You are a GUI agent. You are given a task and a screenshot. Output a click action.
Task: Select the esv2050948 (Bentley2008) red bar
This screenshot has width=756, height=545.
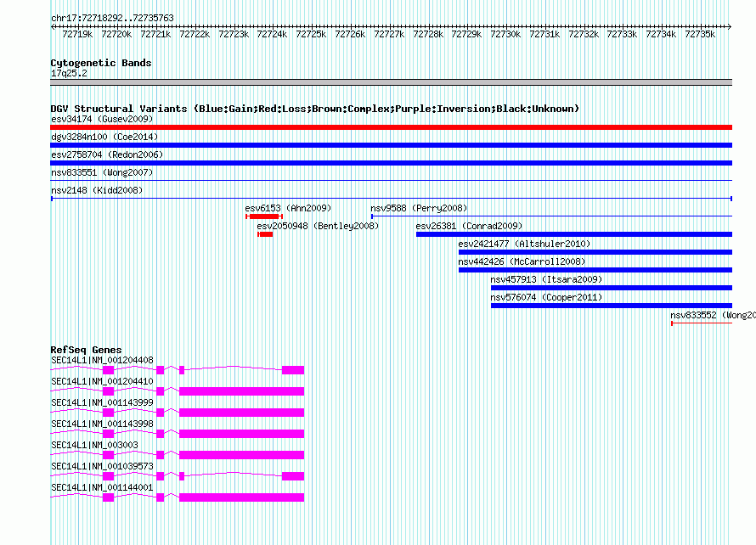tap(265, 234)
